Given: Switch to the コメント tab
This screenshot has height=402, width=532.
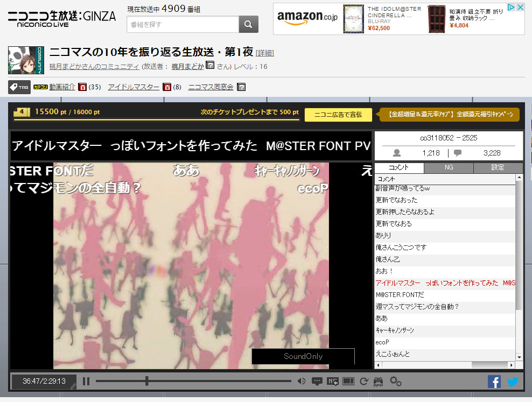Looking at the screenshot, I should pyautogui.click(x=399, y=167).
